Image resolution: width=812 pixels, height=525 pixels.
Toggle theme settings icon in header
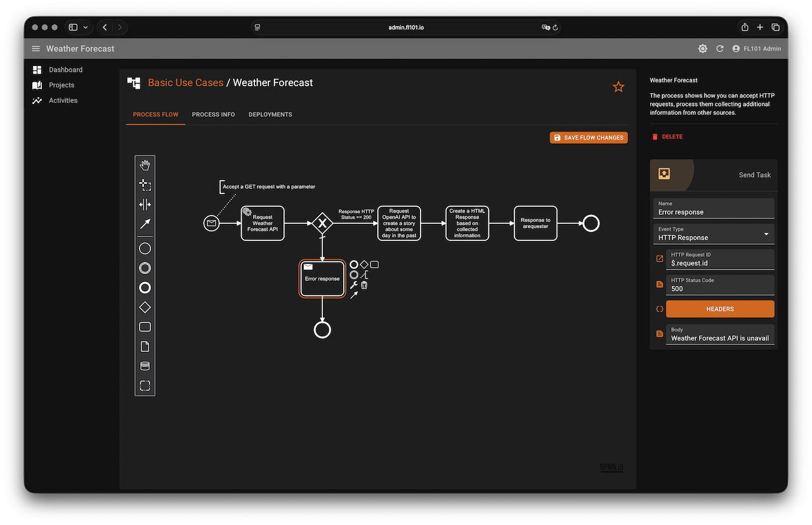tap(702, 49)
